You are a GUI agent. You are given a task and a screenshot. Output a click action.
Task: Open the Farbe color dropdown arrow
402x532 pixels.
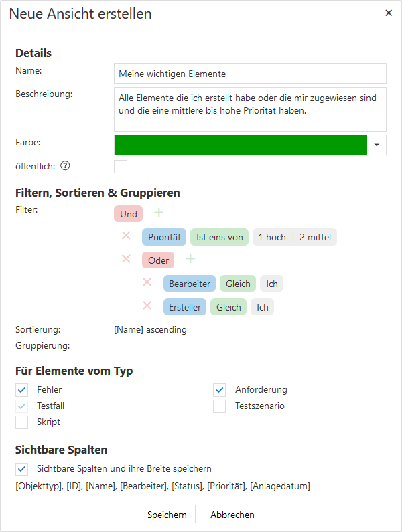(377, 145)
